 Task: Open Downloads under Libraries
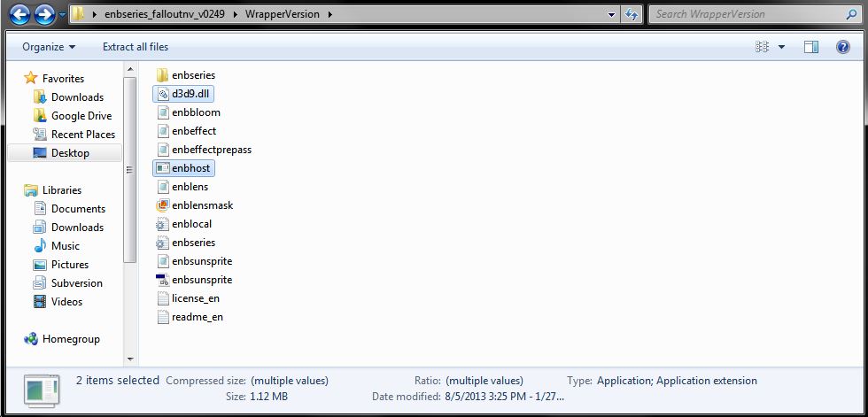click(77, 228)
